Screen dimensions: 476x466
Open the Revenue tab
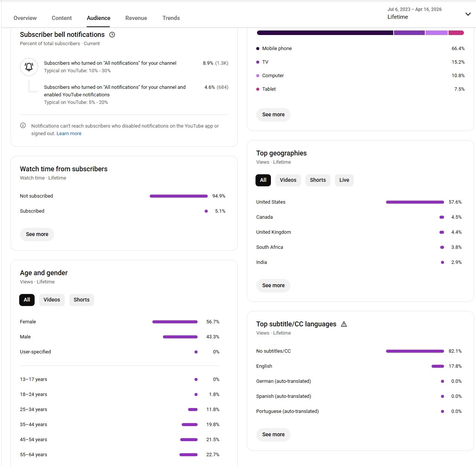tap(136, 18)
